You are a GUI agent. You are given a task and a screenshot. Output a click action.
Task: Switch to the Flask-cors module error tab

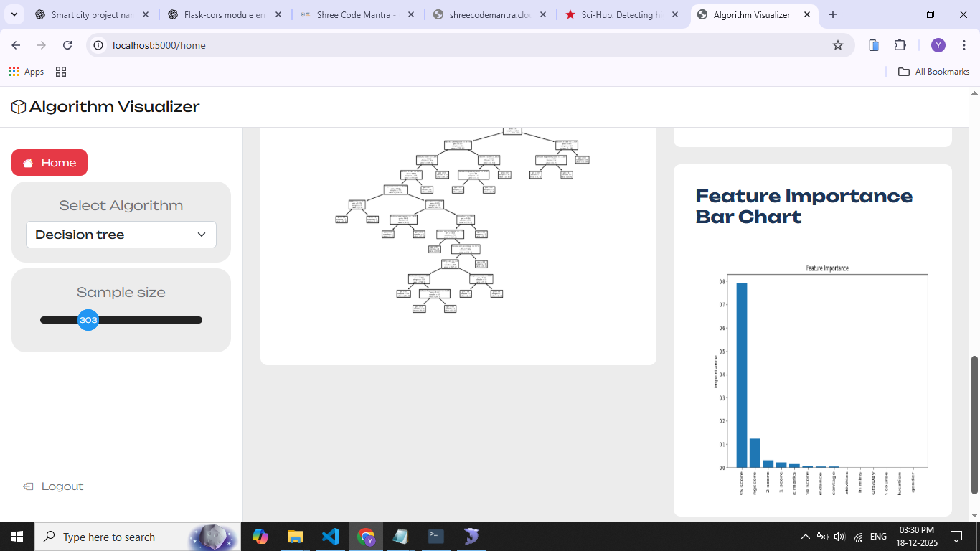pyautogui.click(x=224, y=14)
